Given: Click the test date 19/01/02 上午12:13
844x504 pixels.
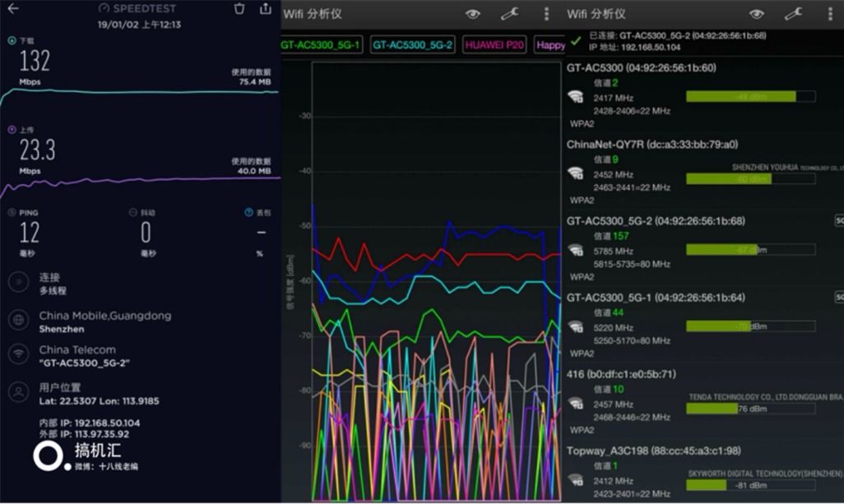Looking at the screenshot, I should 139,25.
